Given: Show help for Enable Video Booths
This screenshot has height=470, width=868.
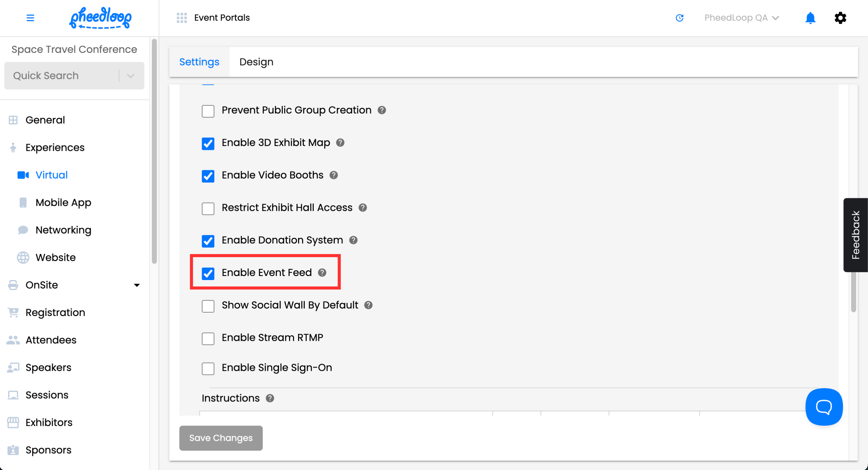Looking at the screenshot, I should click(x=333, y=175).
